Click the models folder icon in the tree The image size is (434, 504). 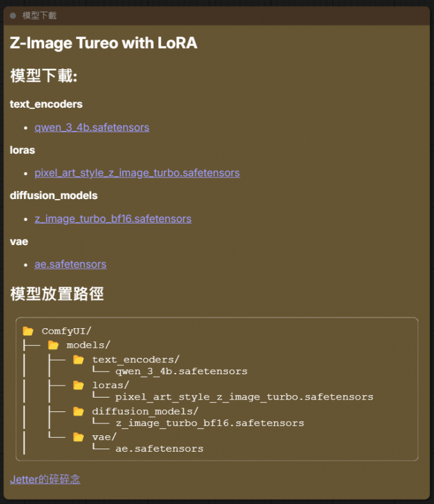coord(53,345)
